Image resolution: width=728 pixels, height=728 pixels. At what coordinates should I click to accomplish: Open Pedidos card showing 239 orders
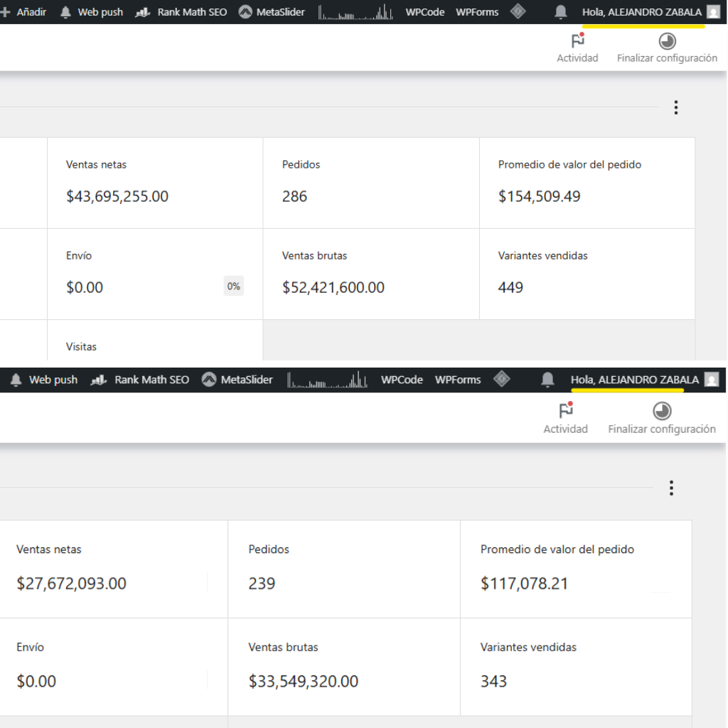(343, 569)
